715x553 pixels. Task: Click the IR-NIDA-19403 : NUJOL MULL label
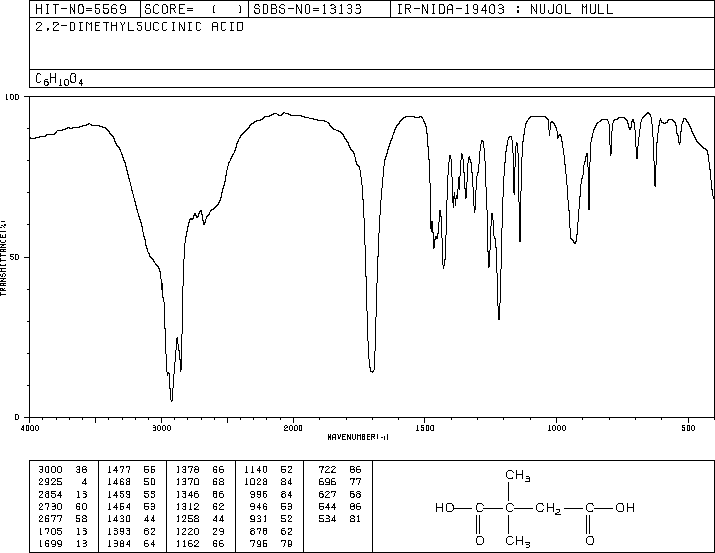click(x=505, y=9)
